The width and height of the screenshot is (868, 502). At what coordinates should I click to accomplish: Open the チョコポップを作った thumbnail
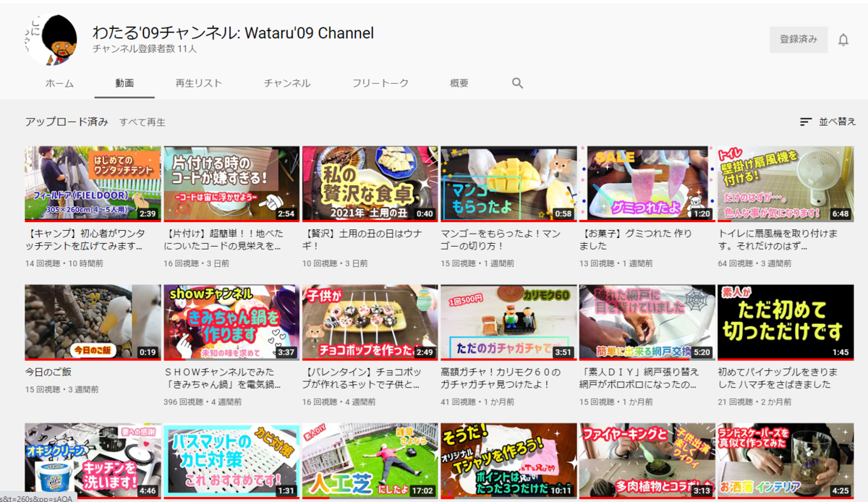pos(370,323)
